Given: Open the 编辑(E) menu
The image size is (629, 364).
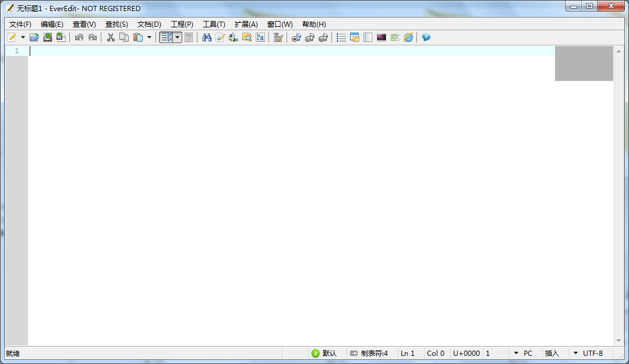Looking at the screenshot, I should coord(52,24).
